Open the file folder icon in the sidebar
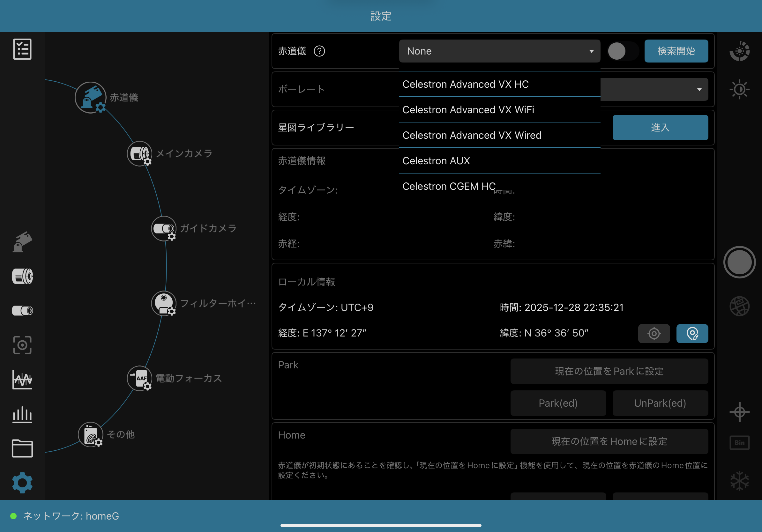 pos(22,448)
